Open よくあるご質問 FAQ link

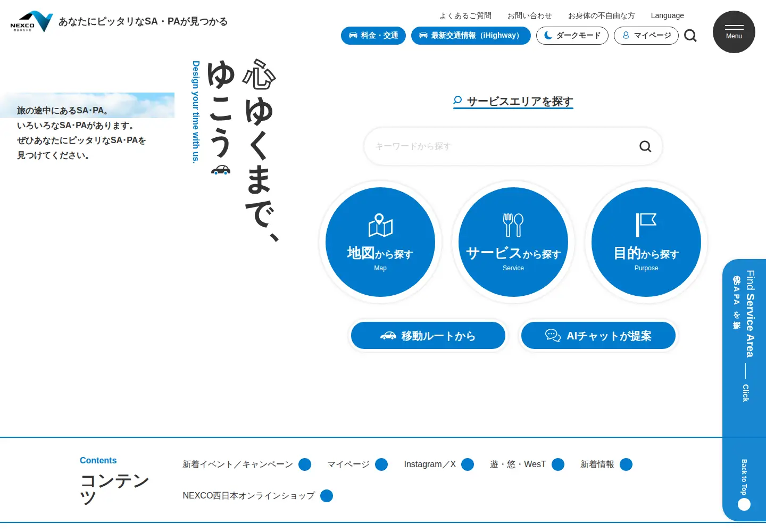465,15
